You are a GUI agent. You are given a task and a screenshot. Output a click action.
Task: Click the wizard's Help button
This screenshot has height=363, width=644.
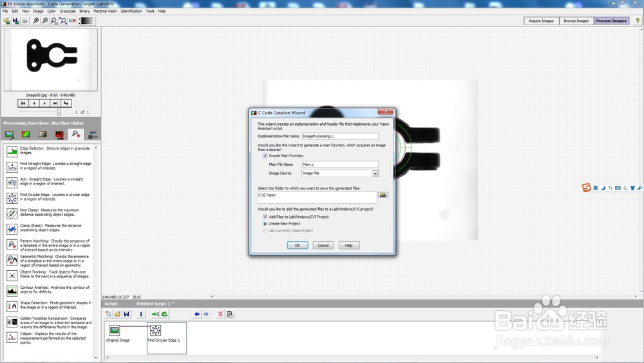(348, 246)
